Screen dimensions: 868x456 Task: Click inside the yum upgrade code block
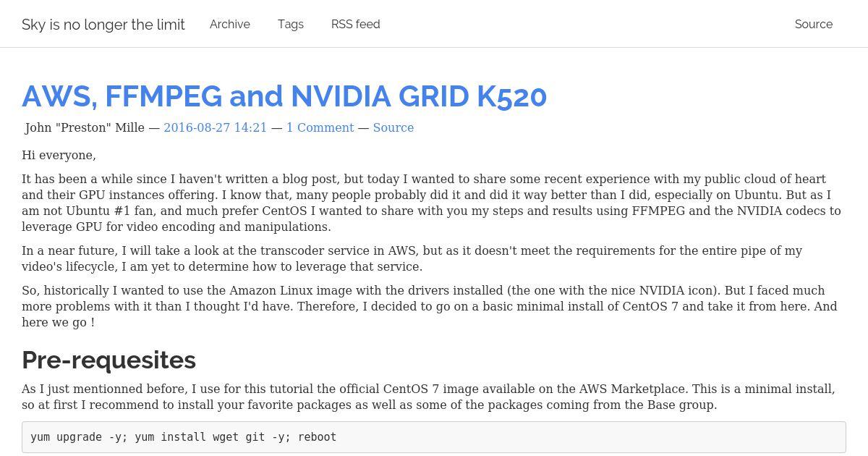click(x=434, y=437)
